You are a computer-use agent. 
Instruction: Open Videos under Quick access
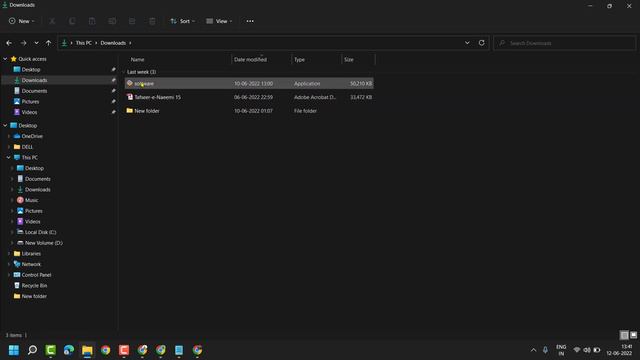click(29, 112)
